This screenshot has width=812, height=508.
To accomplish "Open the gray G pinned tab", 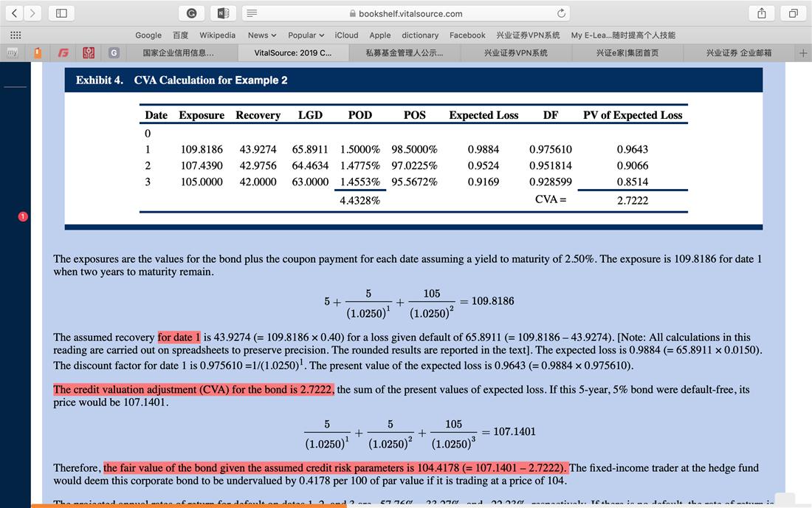I will click(114, 53).
